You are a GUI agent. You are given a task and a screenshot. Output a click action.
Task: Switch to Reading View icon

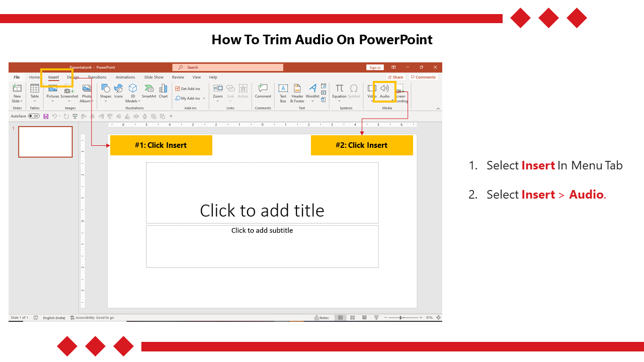tap(364, 318)
